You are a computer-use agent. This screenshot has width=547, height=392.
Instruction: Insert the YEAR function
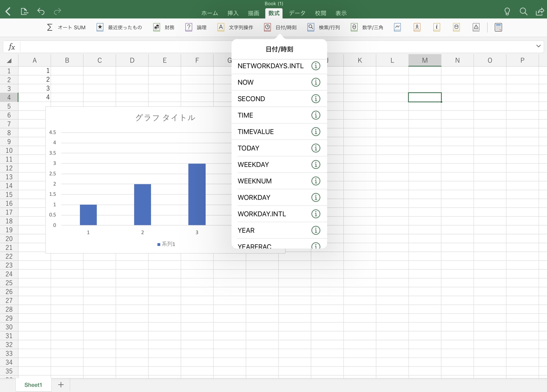click(x=246, y=230)
